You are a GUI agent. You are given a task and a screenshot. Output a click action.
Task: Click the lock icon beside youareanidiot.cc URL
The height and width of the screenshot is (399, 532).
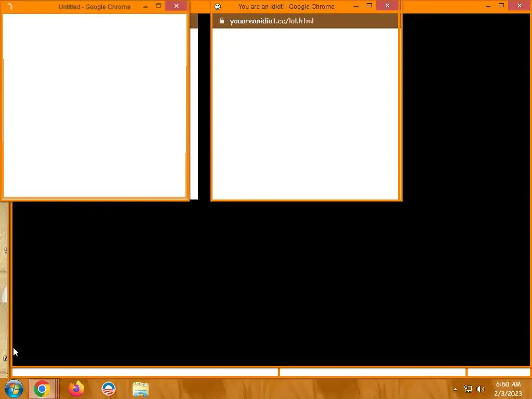222,21
